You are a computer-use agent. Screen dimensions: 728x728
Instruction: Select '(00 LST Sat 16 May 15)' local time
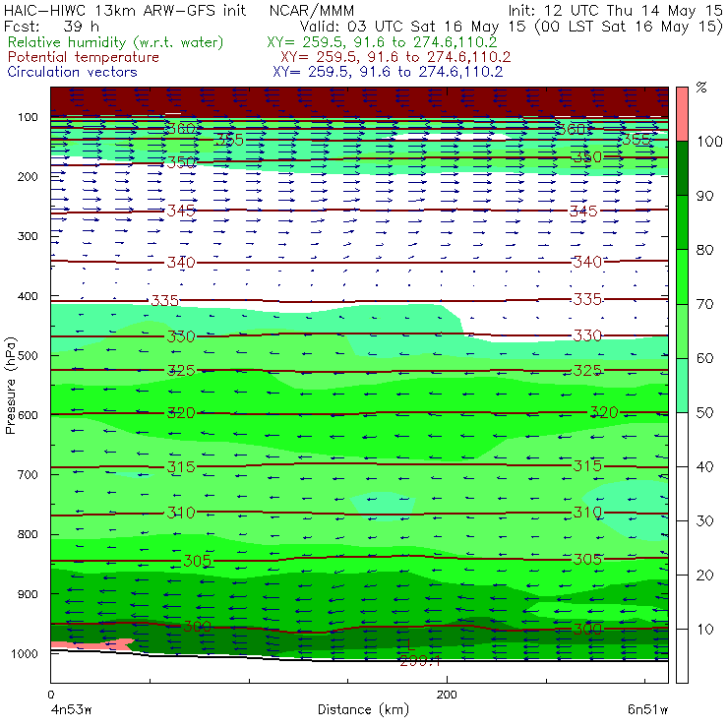point(629,27)
